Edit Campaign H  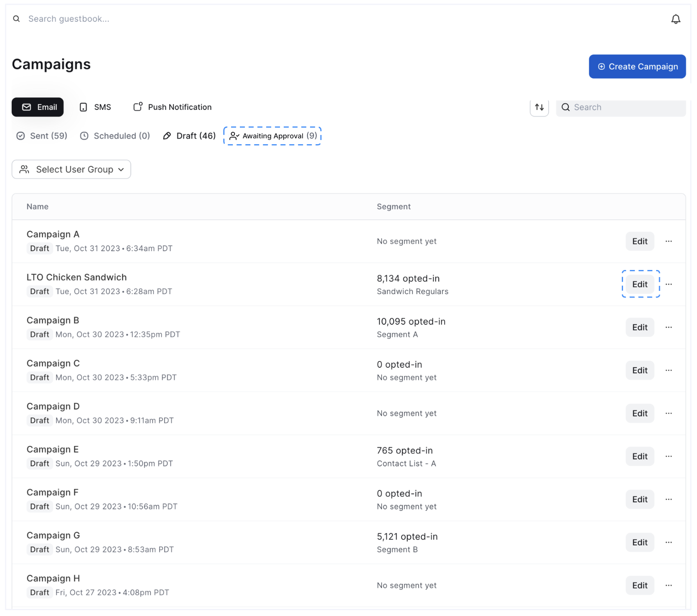tap(640, 586)
